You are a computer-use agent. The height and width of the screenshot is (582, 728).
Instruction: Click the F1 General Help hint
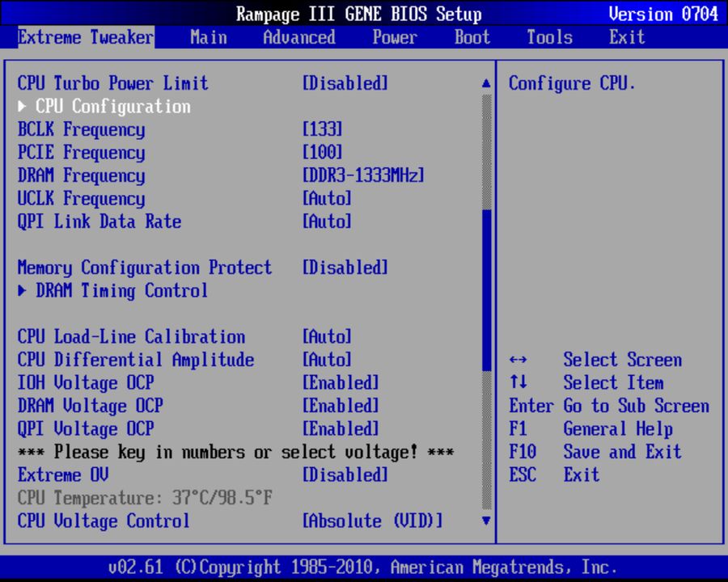[x=590, y=429]
